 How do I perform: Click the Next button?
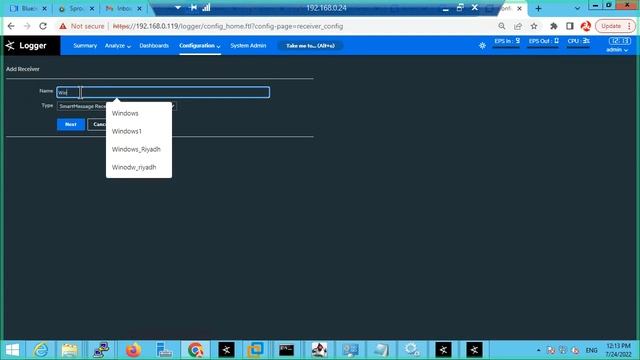(x=71, y=124)
